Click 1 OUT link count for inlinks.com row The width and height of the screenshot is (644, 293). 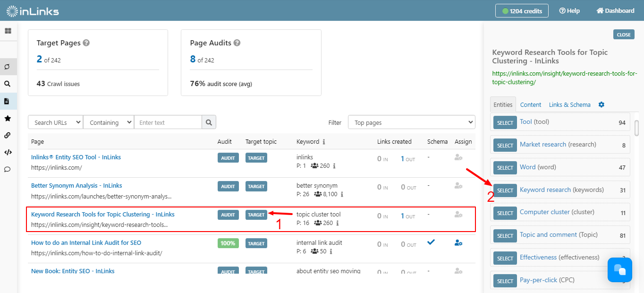point(408,159)
